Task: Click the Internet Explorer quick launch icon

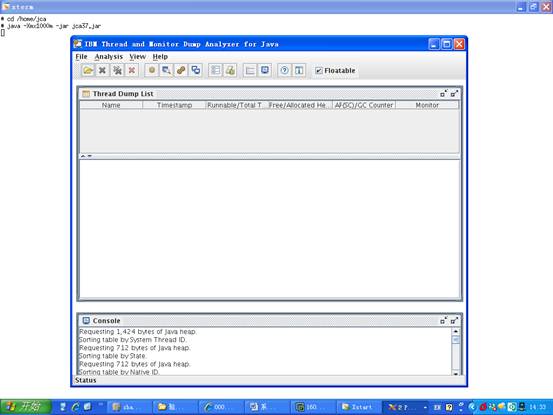Action: click(x=75, y=407)
